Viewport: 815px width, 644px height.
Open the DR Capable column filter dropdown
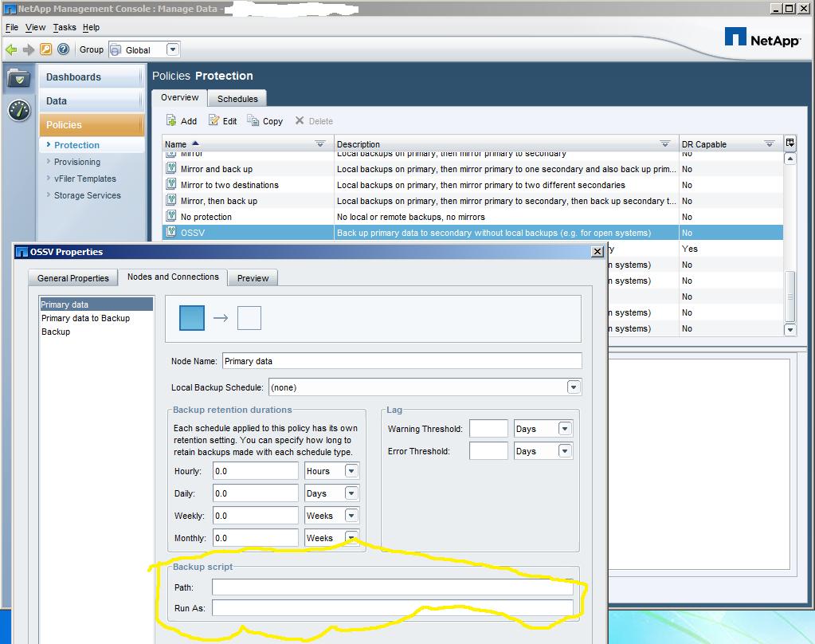[770, 143]
